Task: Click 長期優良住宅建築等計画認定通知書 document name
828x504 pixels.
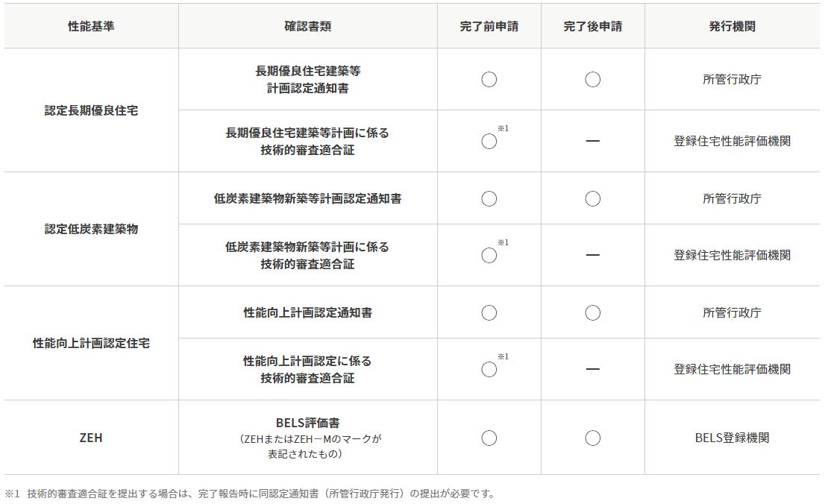Action: [x=307, y=79]
